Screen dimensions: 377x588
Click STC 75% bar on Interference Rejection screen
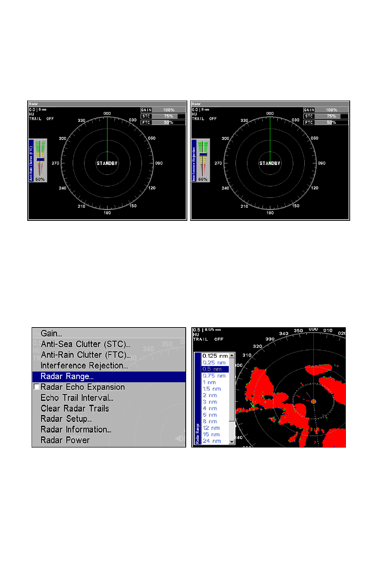coord(326,116)
